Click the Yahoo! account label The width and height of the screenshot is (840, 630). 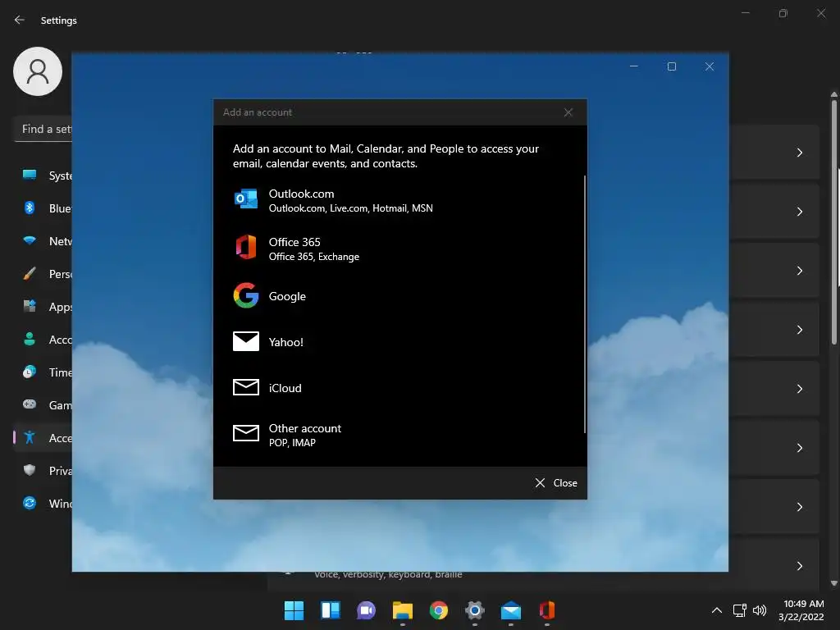[286, 342]
